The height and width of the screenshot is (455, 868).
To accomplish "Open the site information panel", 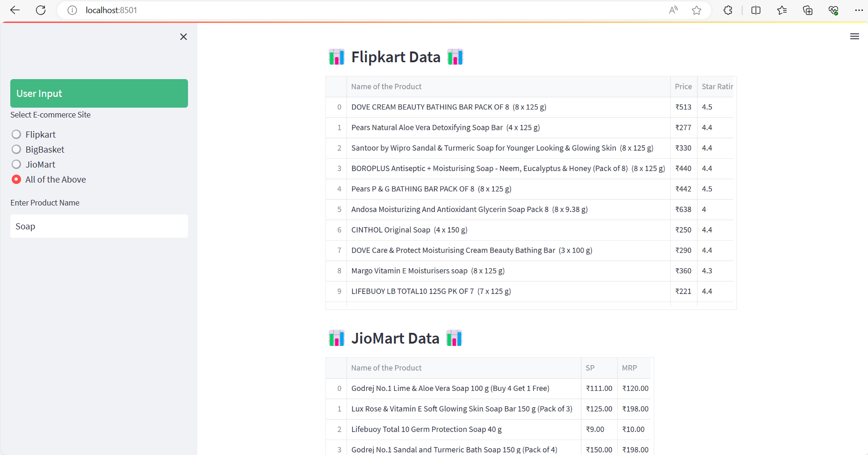I will (x=72, y=10).
